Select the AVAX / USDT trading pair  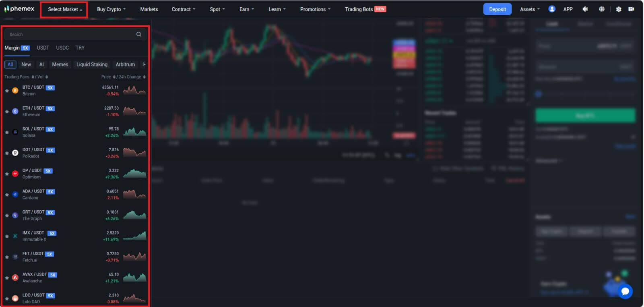(x=75, y=278)
